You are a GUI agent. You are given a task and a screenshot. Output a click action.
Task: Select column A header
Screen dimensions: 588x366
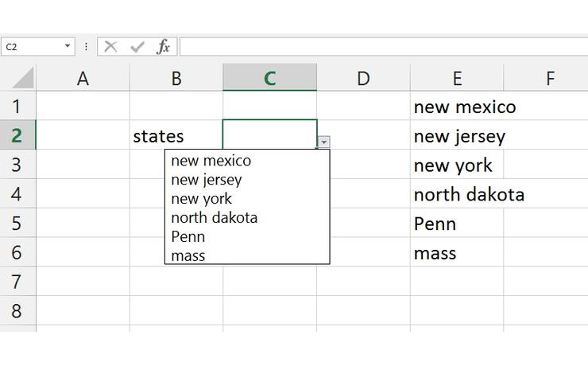pyautogui.click(x=83, y=78)
